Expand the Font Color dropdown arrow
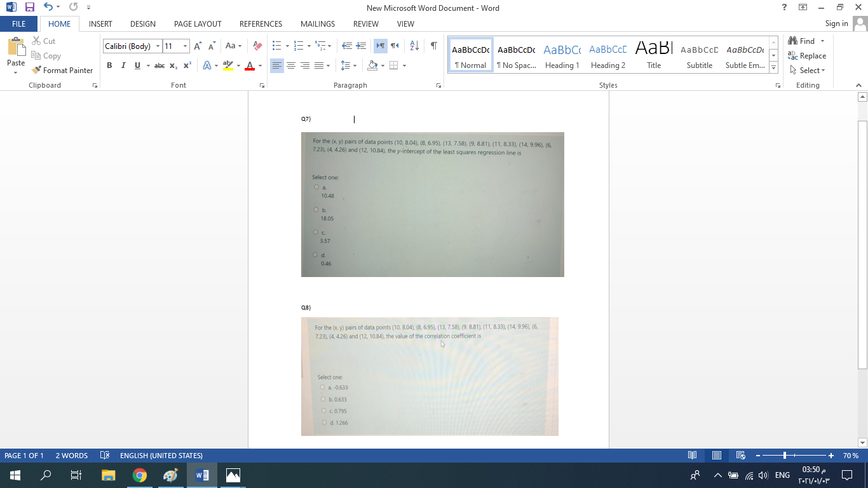This screenshot has width=868, height=488. pyautogui.click(x=261, y=65)
